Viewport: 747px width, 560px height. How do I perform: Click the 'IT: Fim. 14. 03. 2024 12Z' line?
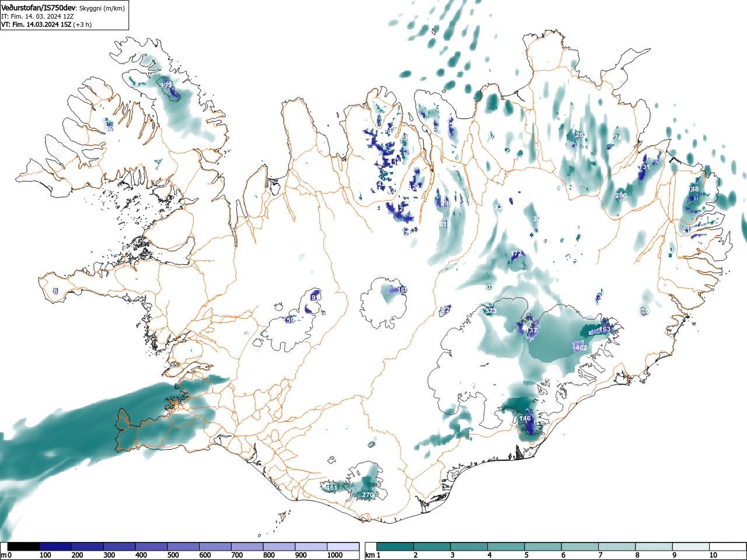pos(37,16)
